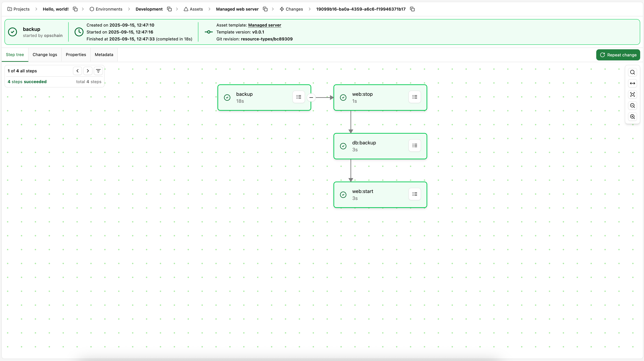Fit the step graph to the screen
644x361 pixels.
[633, 94]
